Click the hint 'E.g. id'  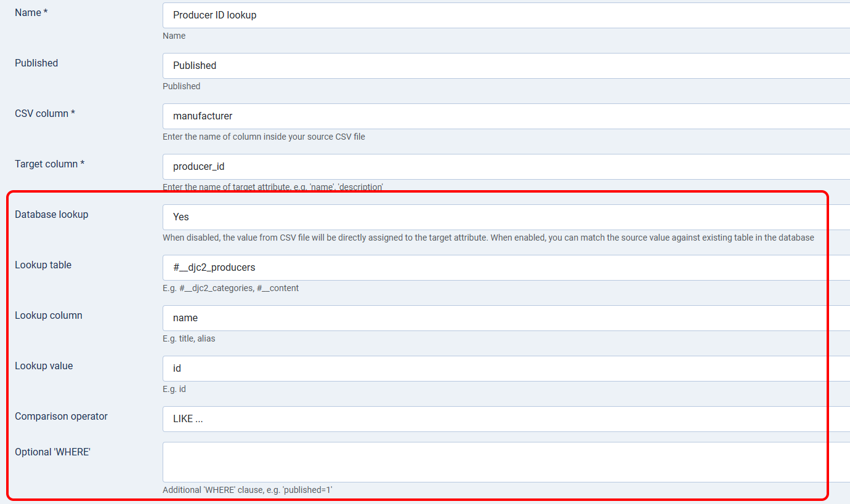pyautogui.click(x=174, y=389)
